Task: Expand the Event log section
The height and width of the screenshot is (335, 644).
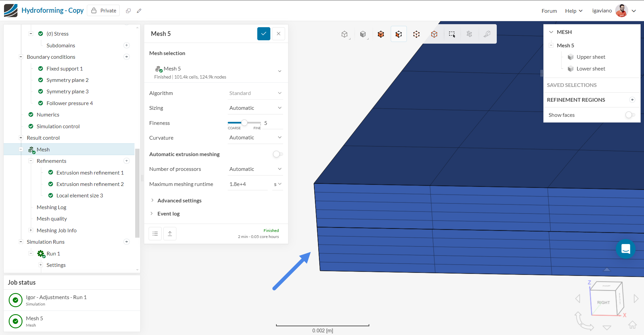Action: click(x=165, y=213)
